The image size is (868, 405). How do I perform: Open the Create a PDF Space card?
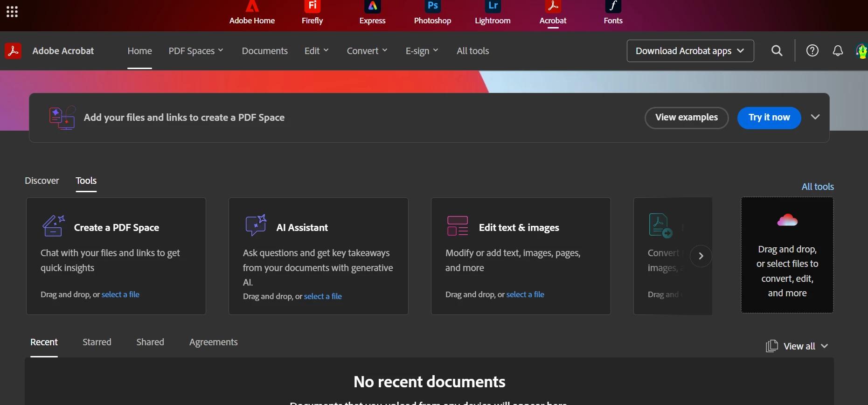[x=116, y=256]
